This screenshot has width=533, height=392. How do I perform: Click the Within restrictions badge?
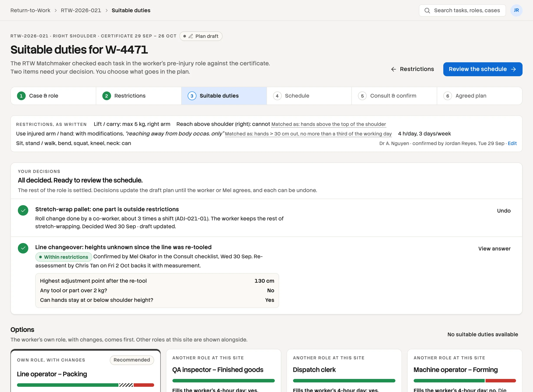coord(64,257)
